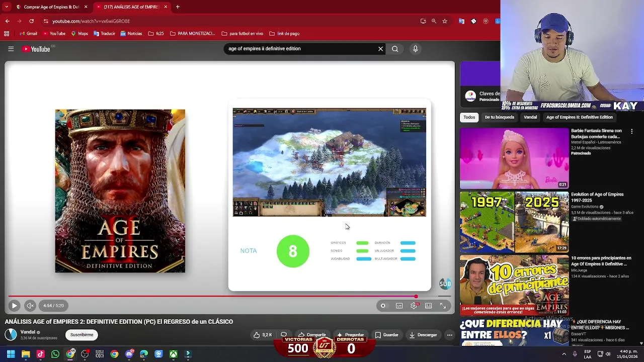Open Vandal channel name link
Screen dimensions: 644x362
click(x=28, y=332)
